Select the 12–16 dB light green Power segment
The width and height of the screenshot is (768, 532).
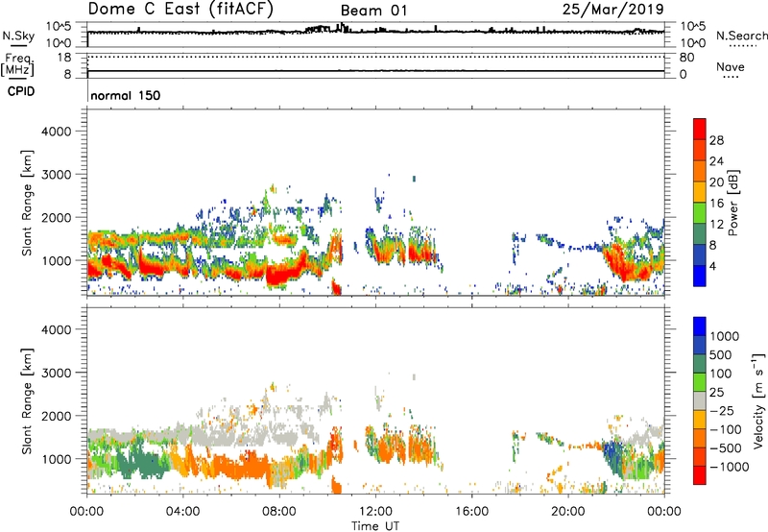click(x=700, y=212)
